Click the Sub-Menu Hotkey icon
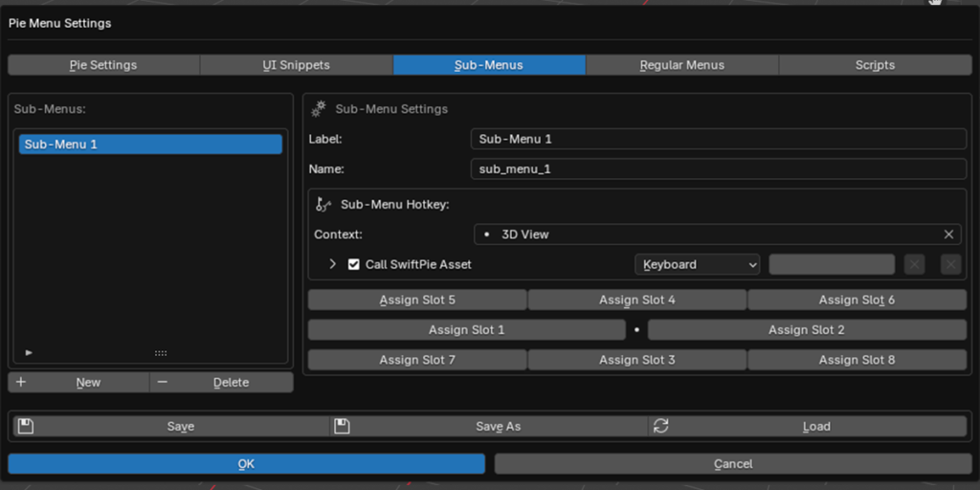980x490 pixels. coord(323,205)
